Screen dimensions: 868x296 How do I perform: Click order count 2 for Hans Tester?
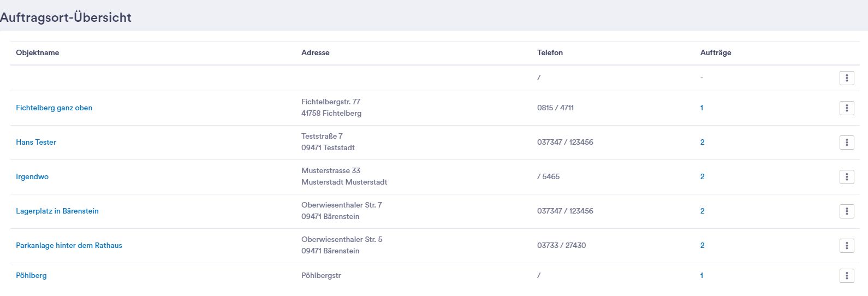702,143
